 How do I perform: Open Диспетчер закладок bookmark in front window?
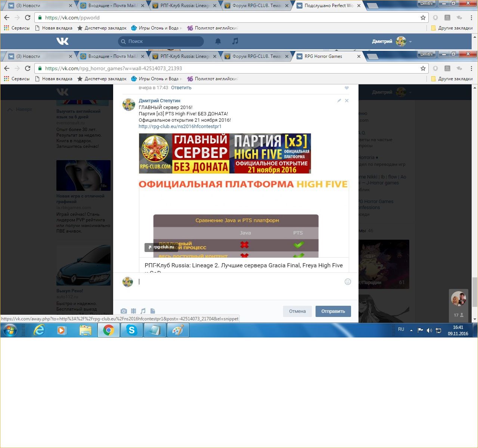[102, 79]
